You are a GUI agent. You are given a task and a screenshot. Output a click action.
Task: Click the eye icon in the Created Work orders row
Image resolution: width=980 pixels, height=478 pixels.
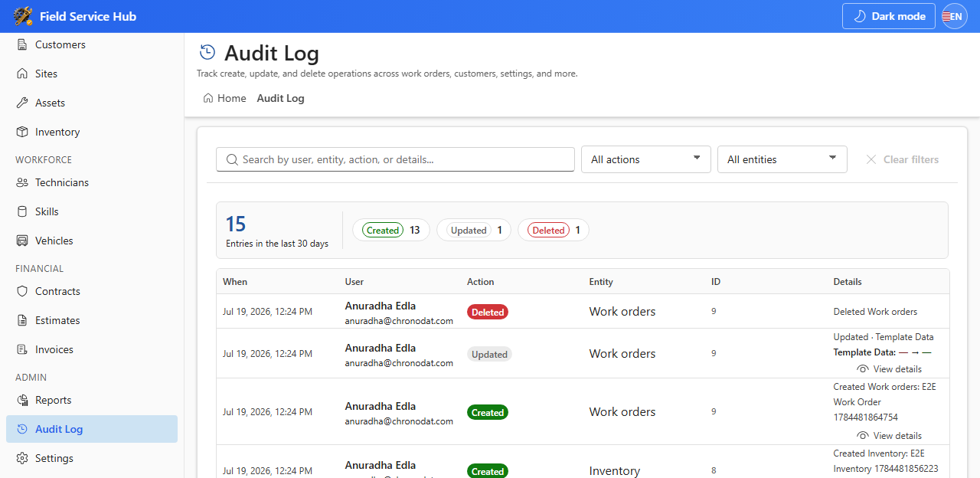click(x=863, y=436)
